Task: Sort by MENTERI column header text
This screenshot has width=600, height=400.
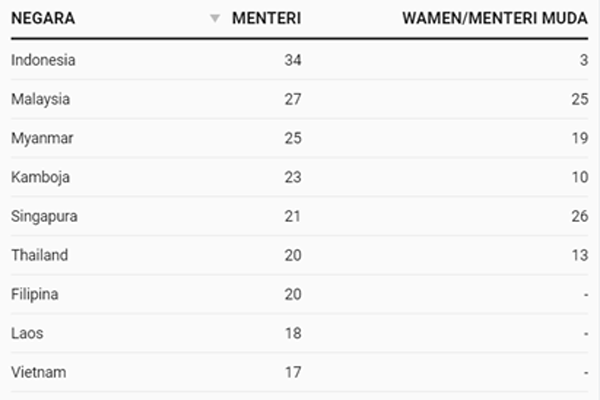Action: tap(266, 19)
